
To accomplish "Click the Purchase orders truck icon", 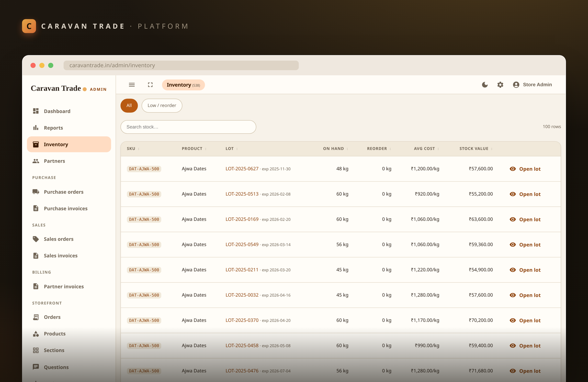I will tap(36, 192).
